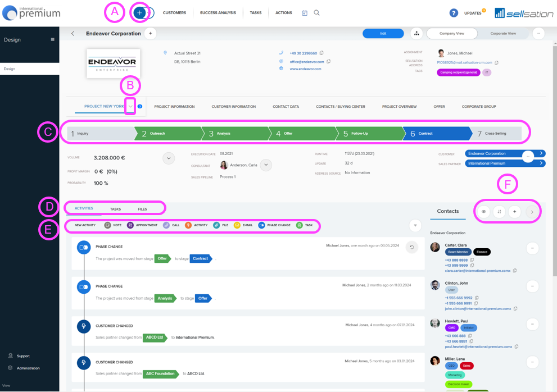Click the minus button beside Carter, Clara
557x392 pixels.
[x=532, y=248]
